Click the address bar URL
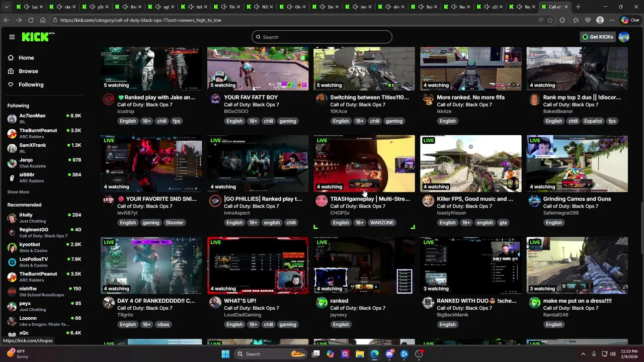644x362 pixels. click(141, 20)
